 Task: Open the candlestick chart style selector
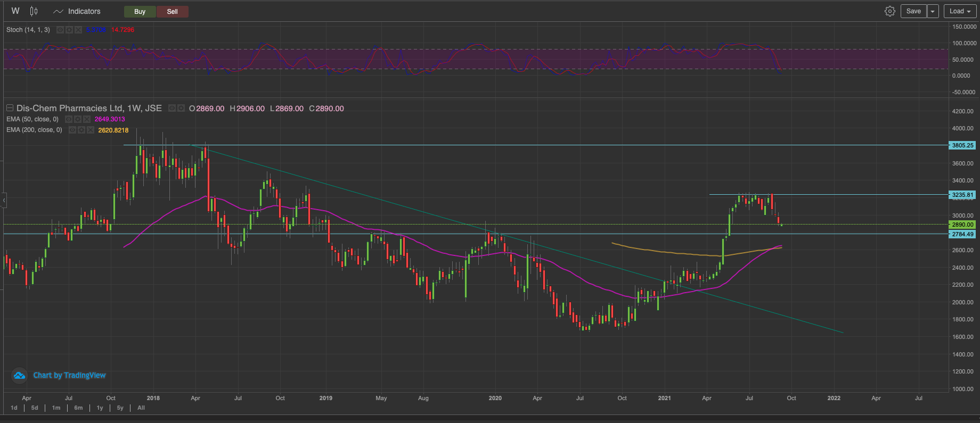pos(34,11)
